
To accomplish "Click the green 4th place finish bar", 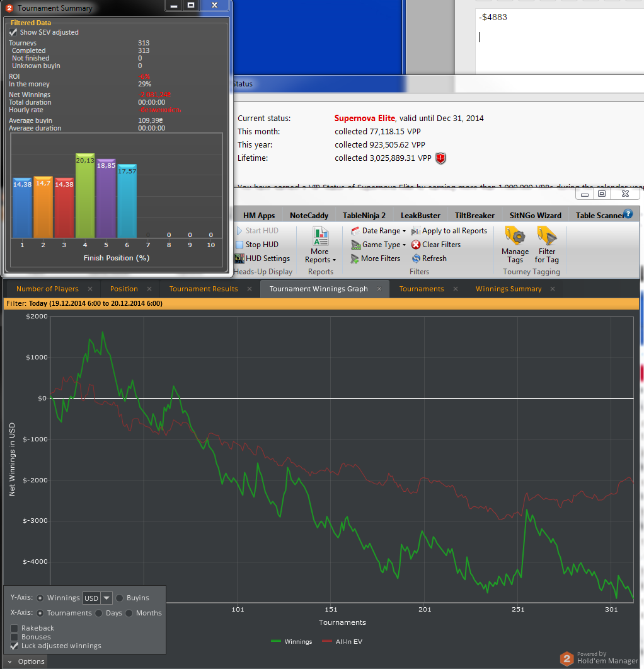I will click(85, 195).
